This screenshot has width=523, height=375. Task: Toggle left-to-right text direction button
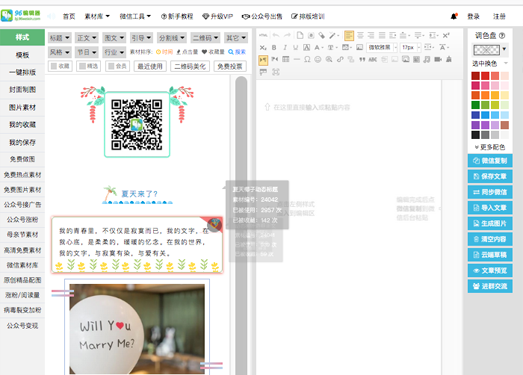tap(263, 60)
